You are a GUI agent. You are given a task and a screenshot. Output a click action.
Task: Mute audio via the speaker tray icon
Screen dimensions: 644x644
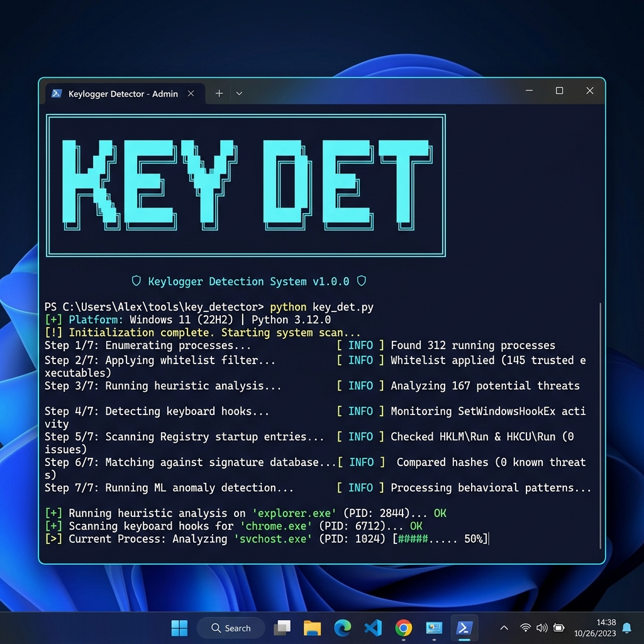coord(542,628)
